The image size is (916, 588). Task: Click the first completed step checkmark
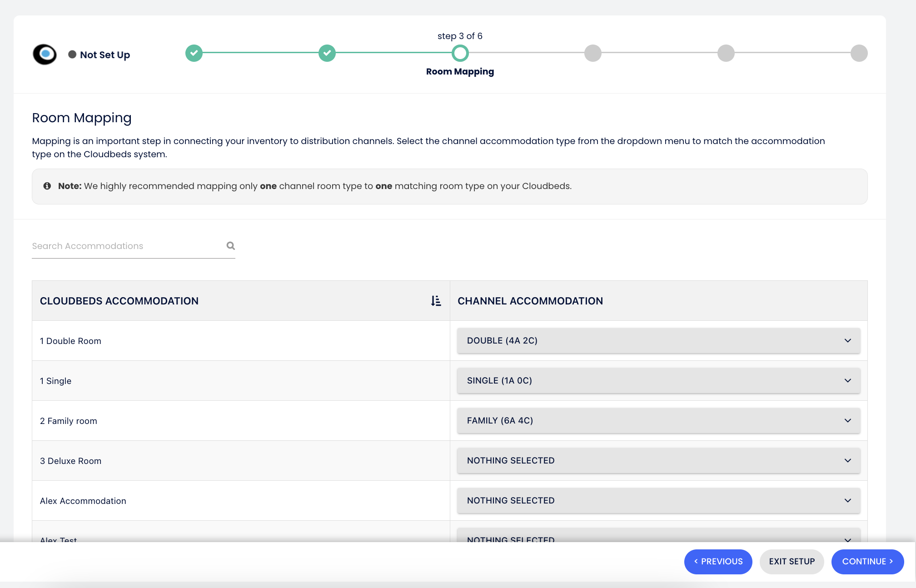(194, 53)
